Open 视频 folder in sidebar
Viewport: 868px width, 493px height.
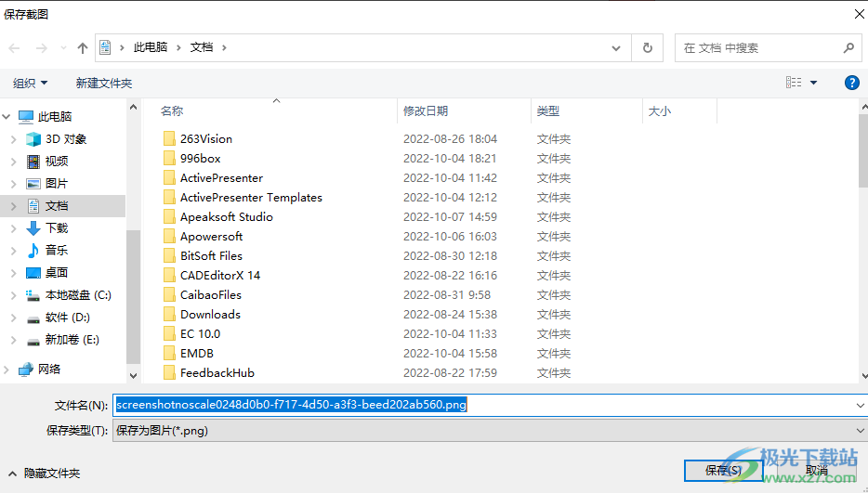57,161
